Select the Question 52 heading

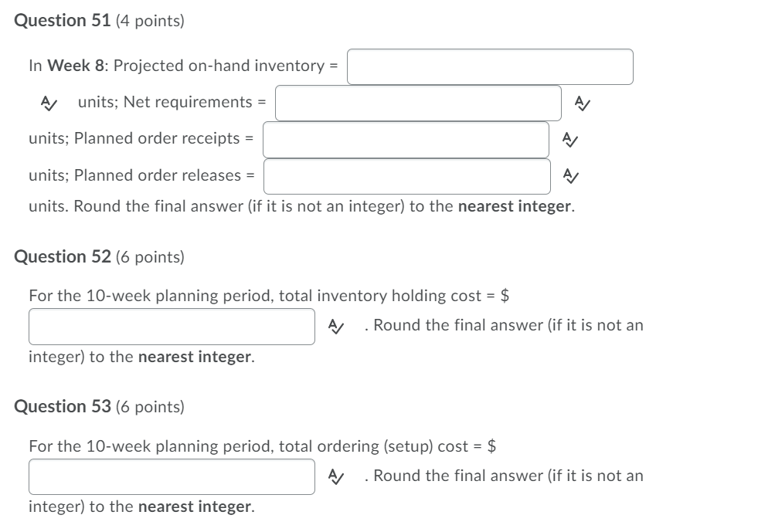[61, 256]
